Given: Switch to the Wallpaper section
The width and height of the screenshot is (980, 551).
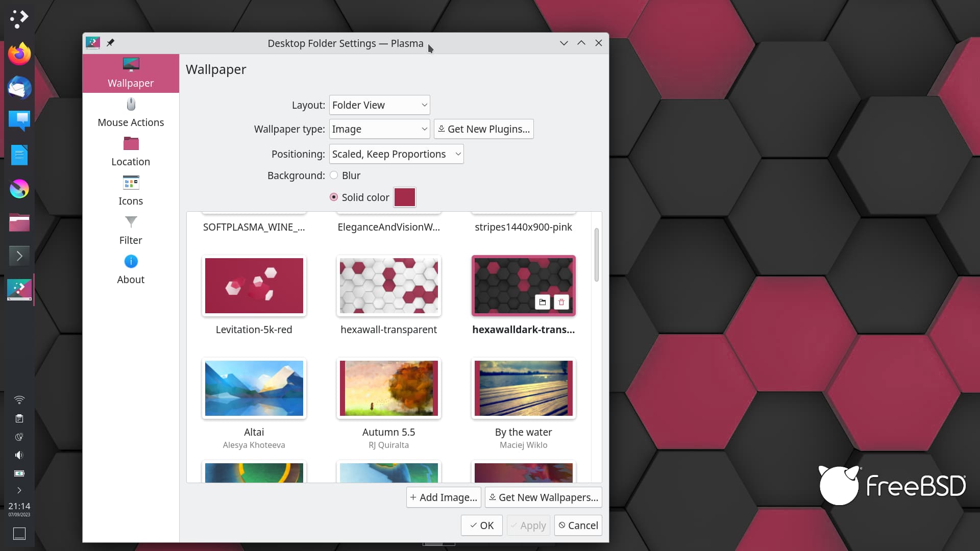Looking at the screenshot, I should tap(131, 73).
